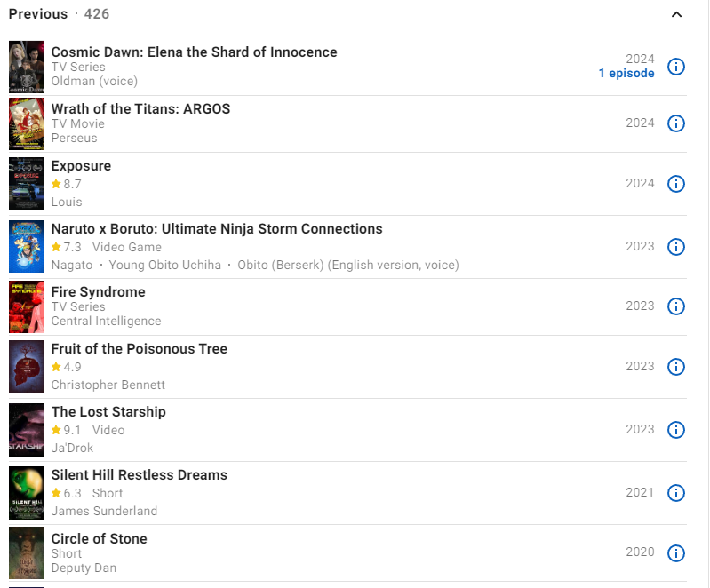The height and width of the screenshot is (588, 710).
Task: Go to The Lost Starship title page
Action: coord(108,412)
